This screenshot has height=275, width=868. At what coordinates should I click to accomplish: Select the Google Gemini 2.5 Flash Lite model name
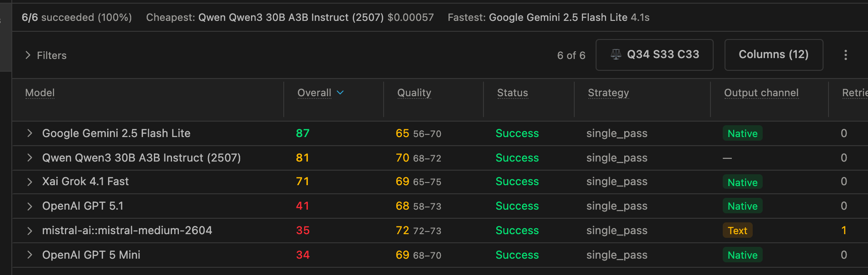click(116, 133)
